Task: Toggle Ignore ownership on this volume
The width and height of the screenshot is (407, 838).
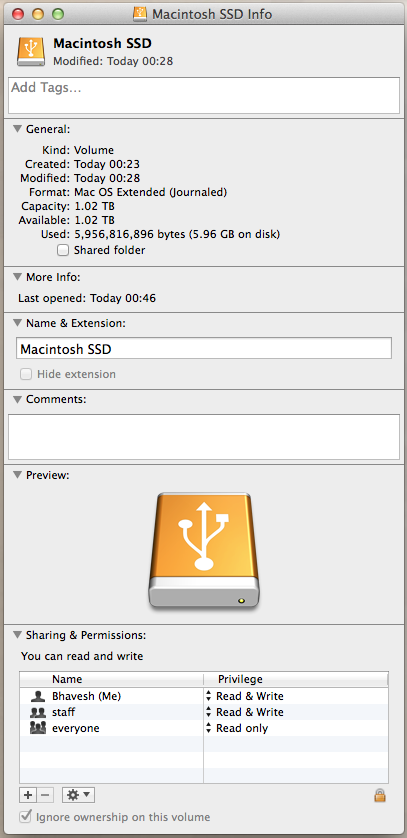Action: pyautogui.click(x=25, y=817)
